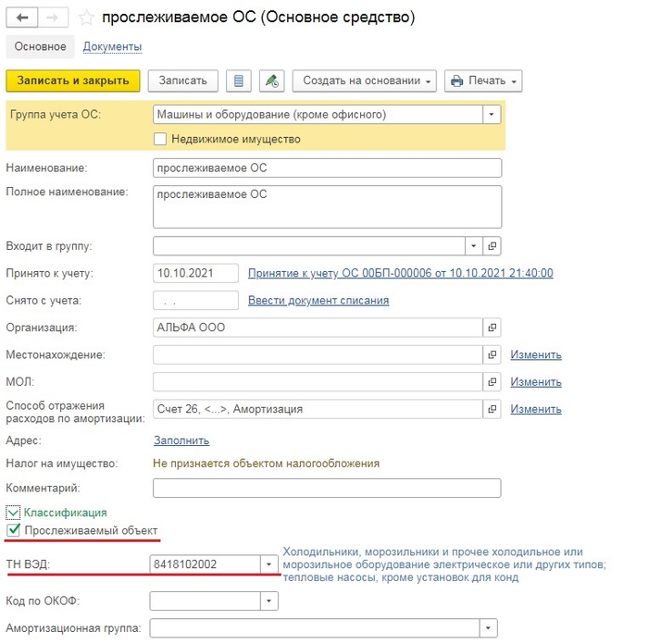Click the back navigation arrow
The image size is (661, 644).
point(22,18)
